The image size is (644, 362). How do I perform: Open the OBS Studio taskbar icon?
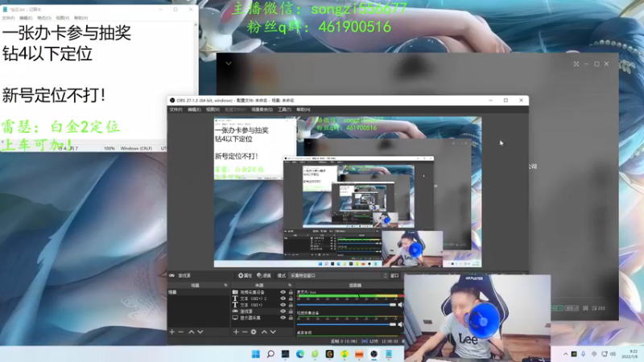374,354
